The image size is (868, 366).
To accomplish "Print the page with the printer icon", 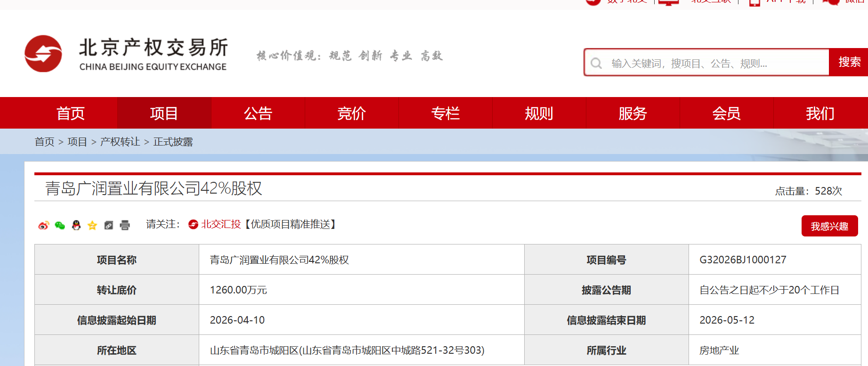I will pyautogui.click(x=125, y=225).
